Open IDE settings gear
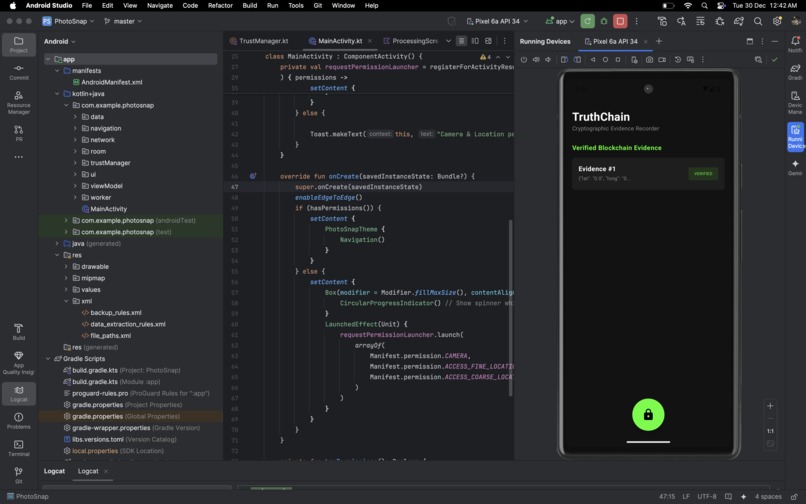The height and width of the screenshot is (504, 806). [x=777, y=21]
